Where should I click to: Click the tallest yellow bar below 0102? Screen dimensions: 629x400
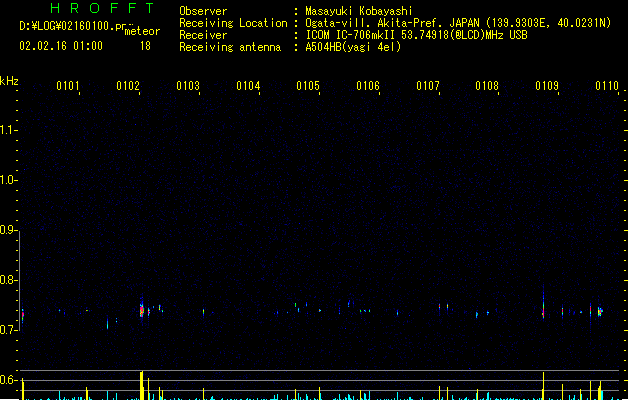pos(141,385)
